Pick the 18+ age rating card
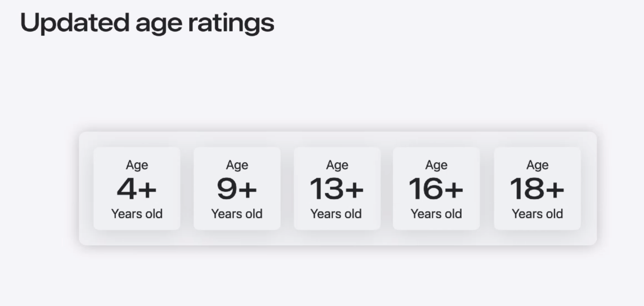 pos(537,189)
